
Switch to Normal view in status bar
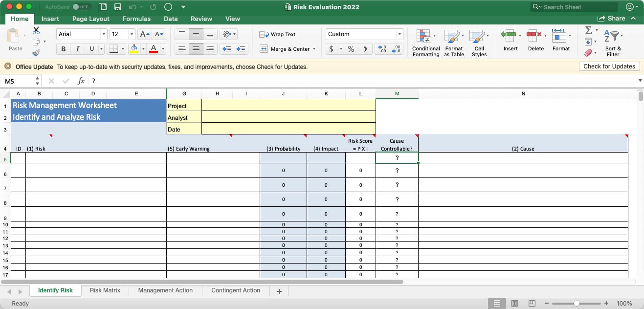coord(497,303)
